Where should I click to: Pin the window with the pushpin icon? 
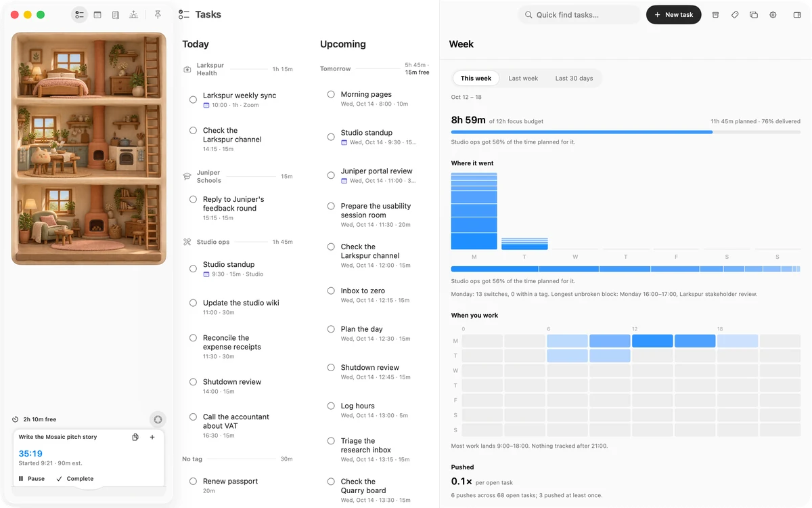pyautogui.click(x=158, y=15)
